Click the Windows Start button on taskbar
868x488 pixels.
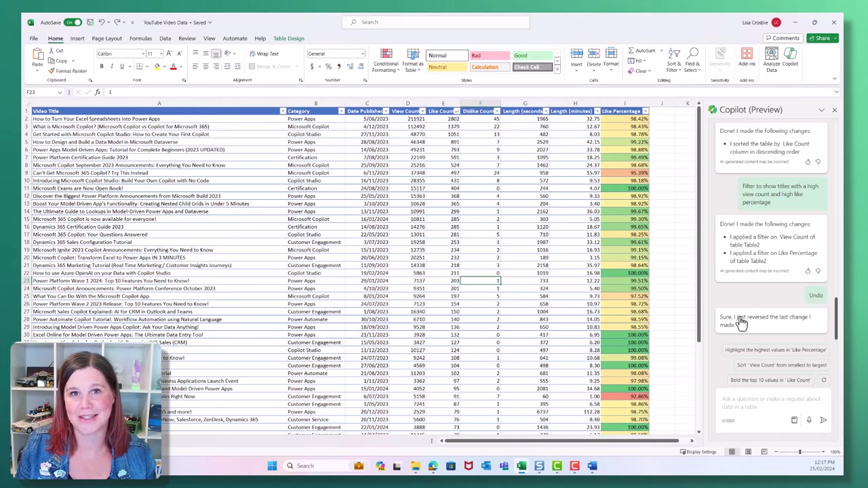(x=272, y=466)
